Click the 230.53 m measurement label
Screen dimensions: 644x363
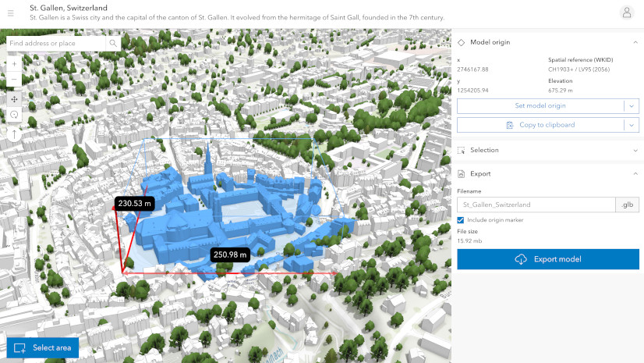tap(134, 203)
